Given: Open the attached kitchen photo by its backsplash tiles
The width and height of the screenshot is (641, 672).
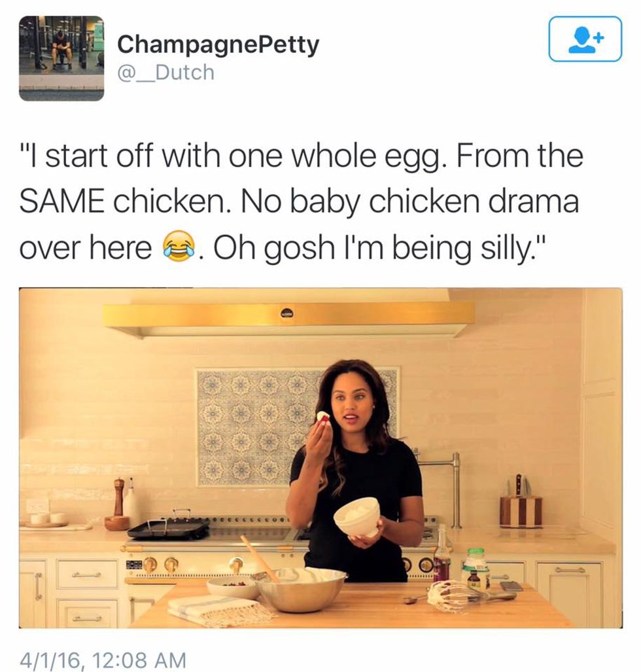Looking at the screenshot, I should click(x=257, y=427).
